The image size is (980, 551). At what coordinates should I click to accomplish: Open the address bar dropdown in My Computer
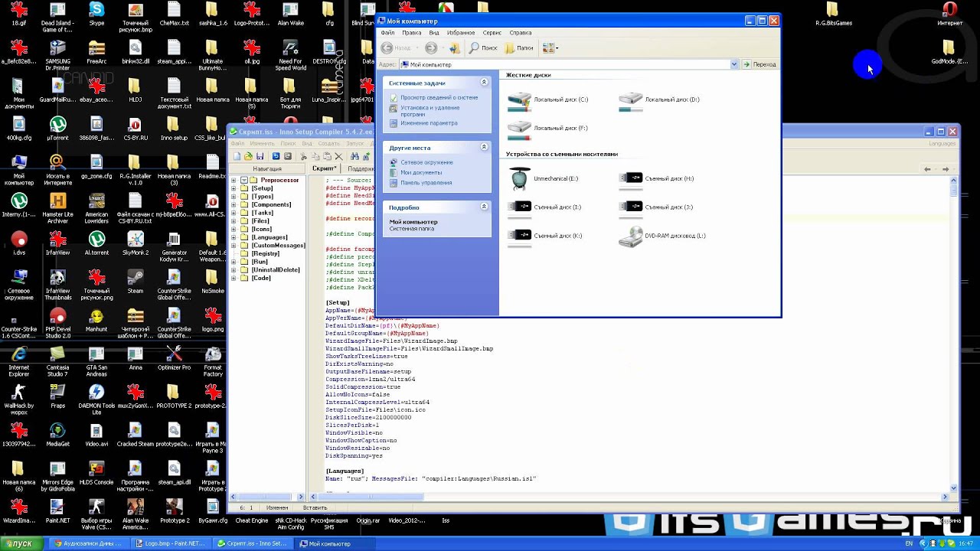tap(733, 64)
